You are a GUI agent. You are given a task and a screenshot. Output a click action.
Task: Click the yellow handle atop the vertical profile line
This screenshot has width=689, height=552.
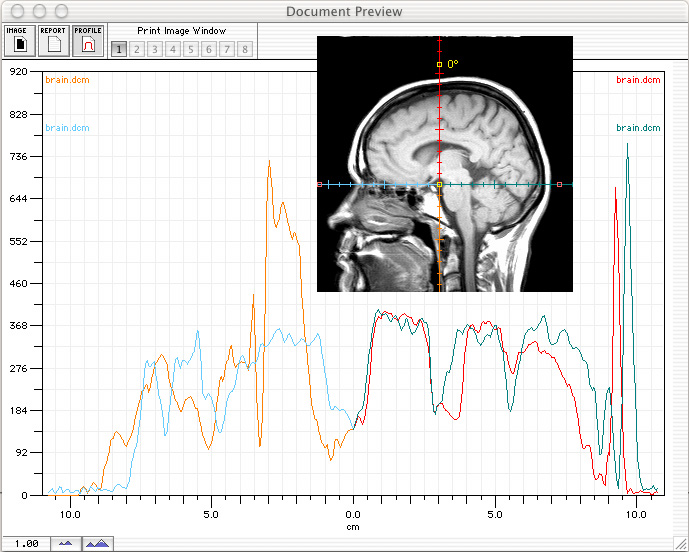pos(439,64)
